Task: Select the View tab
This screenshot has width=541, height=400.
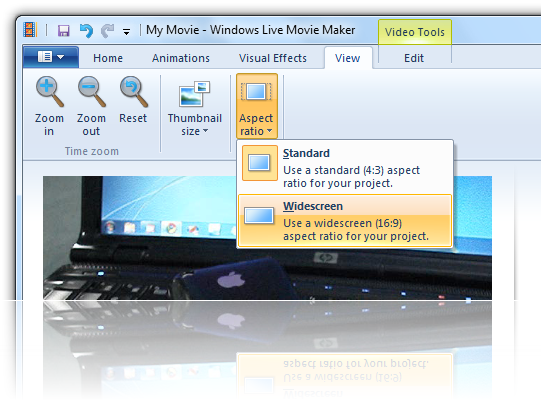Action: coord(348,58)
